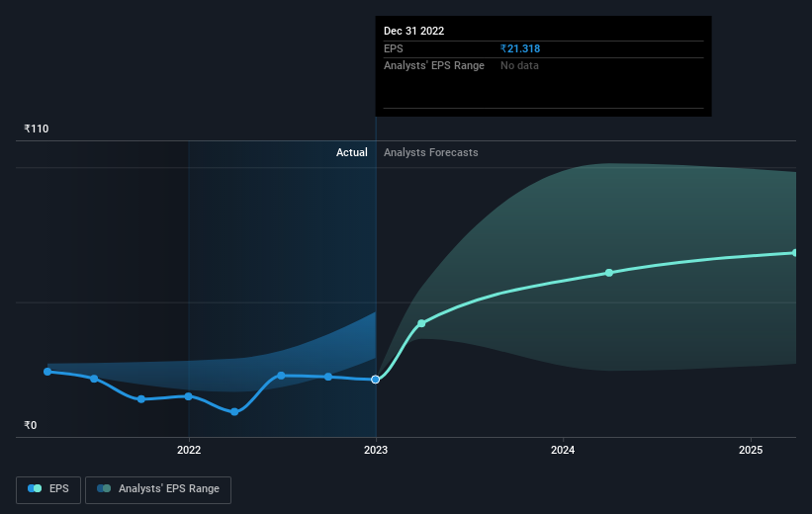Click the 2024 x-axis label

click(563, 450)
